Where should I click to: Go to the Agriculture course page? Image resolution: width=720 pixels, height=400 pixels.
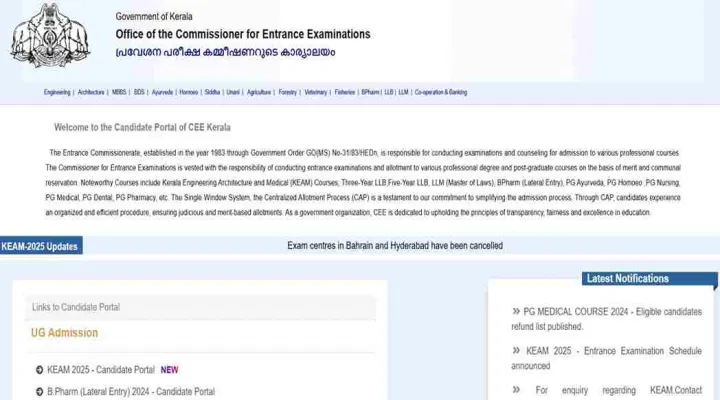259,92
